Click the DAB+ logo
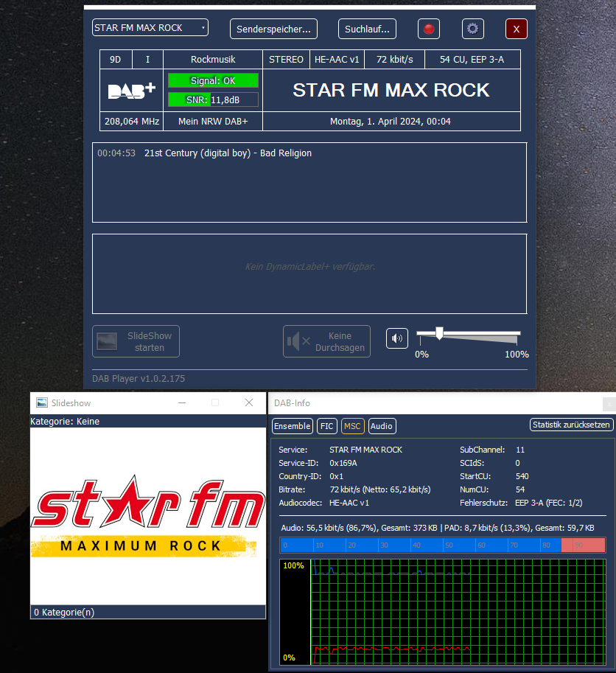This screenshot has width=616, height=673. pos(131,91)
